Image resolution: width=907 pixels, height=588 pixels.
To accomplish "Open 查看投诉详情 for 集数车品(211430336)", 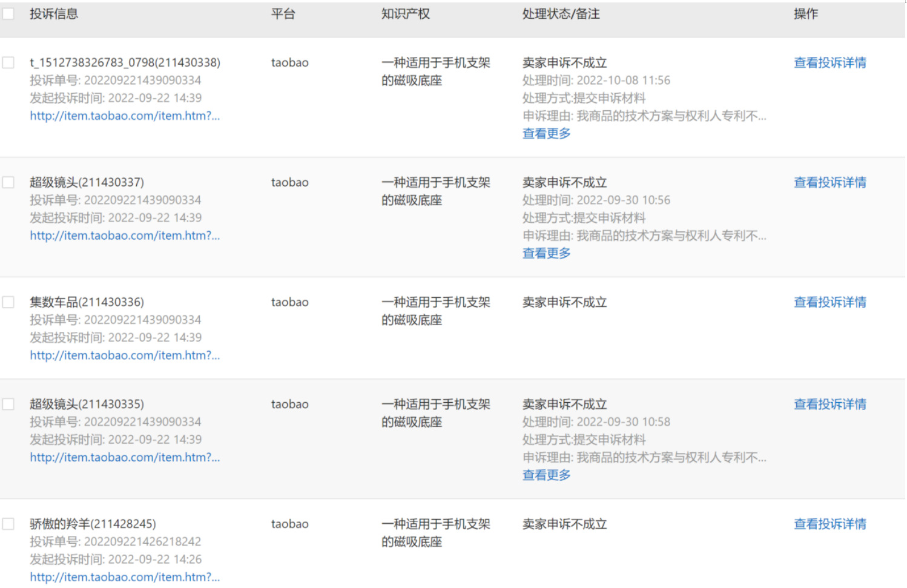I will (x=829, y=302).
